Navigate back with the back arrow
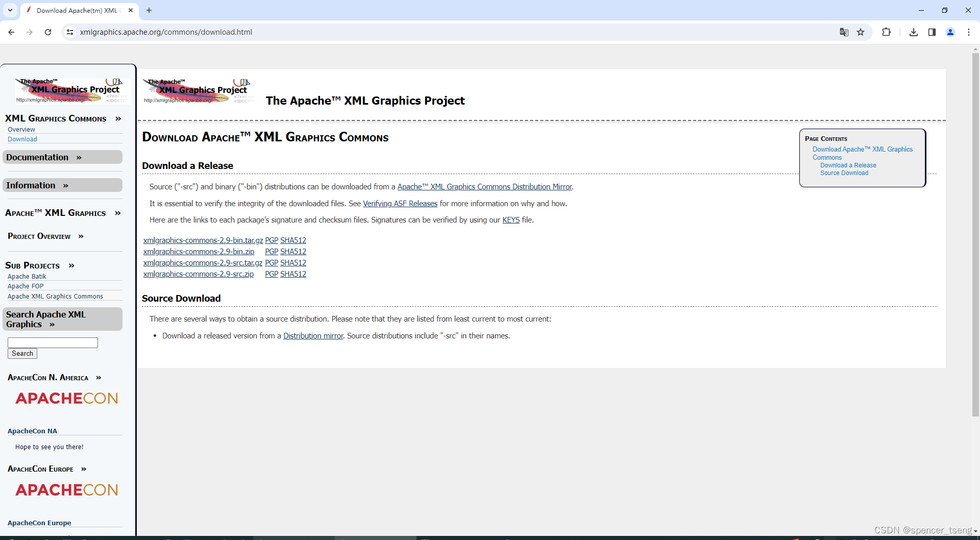The height and width of the screenshot is (540, 980). (11, 32)
